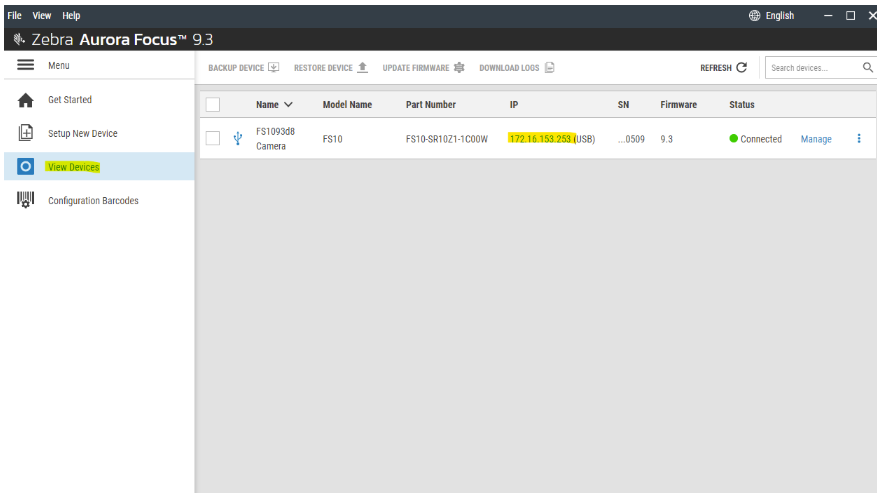Screen dimensions: 880x493
Task: Click the Restore Device upload icon
Action: click(363, 67)
